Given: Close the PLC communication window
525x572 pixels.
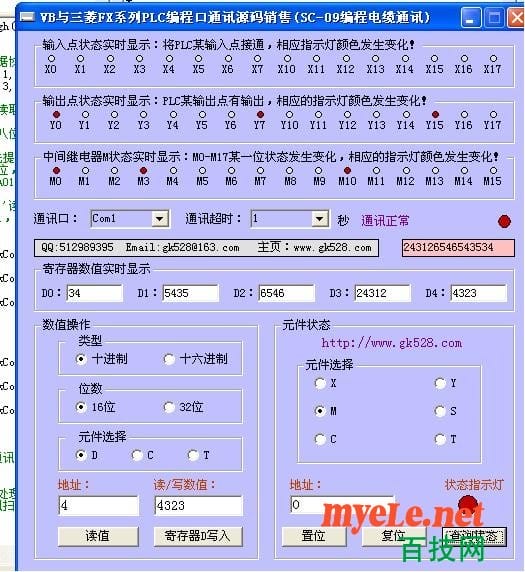Looking at the screenshot, I should (x=517, y=18).
